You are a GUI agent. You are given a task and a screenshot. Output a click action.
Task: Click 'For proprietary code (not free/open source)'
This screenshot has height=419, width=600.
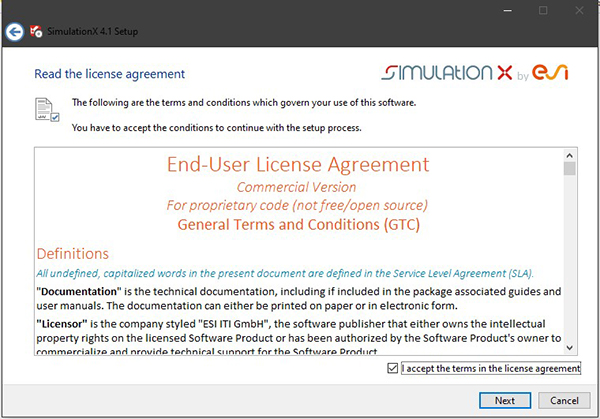click(297, 205)
